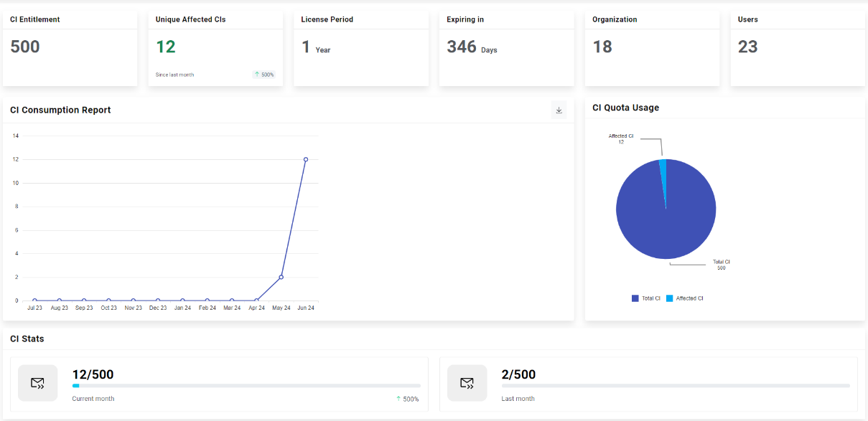
Task: Click the May 24 data point
Action: [281, 277]
